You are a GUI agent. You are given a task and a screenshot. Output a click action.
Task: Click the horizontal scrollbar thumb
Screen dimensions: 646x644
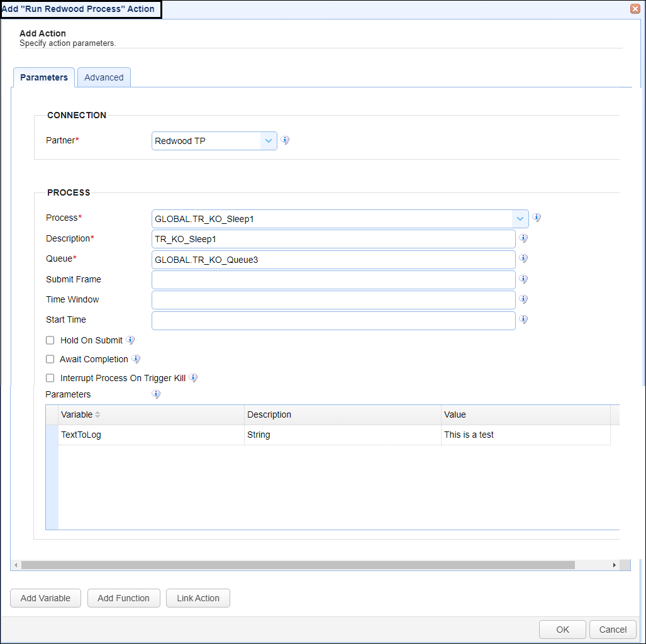(298, 565)
